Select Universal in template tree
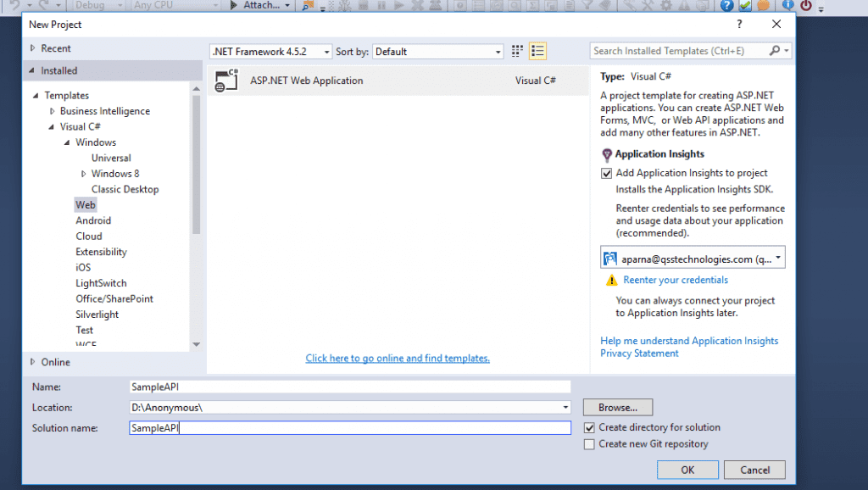Screen dimensions: 868x490 click(111, 158)
